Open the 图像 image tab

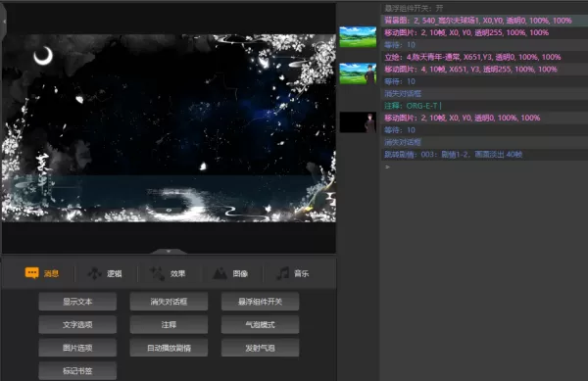pos(230,273)
